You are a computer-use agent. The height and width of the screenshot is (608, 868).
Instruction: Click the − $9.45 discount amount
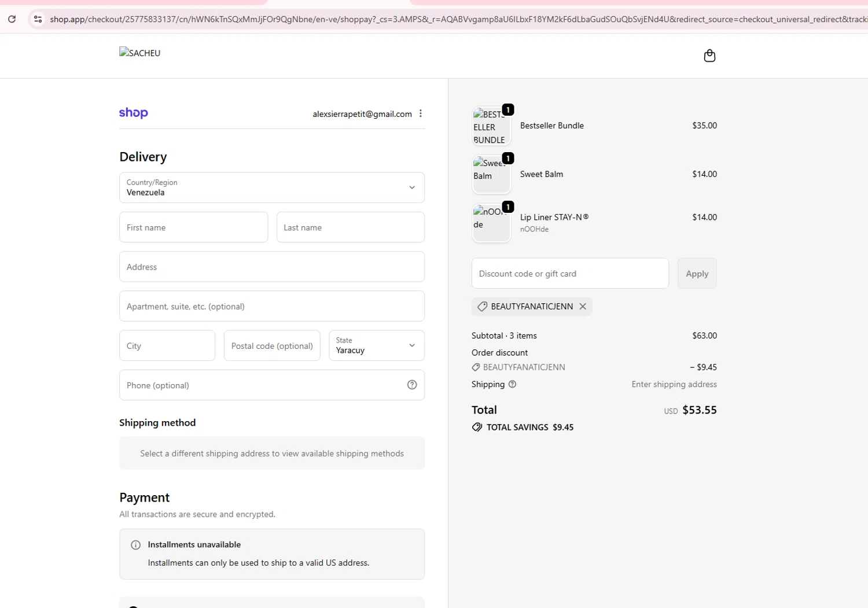[703, 367]
